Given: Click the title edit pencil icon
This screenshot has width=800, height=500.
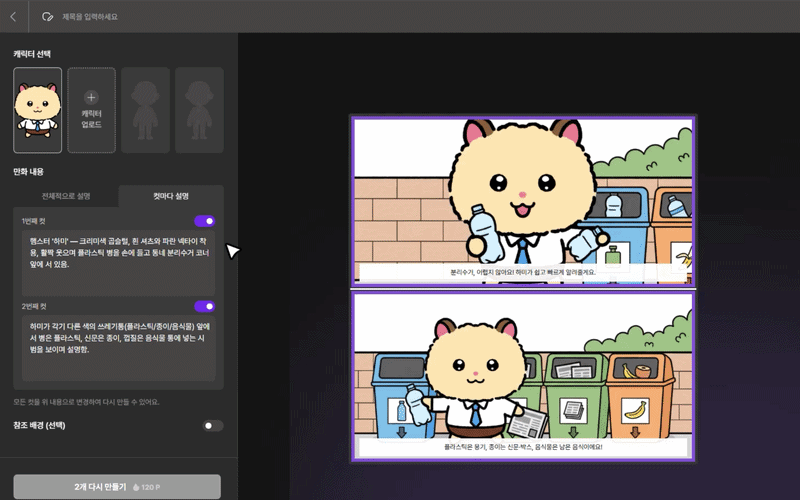Looking at the screenshot, I should [x=47, y=17].
